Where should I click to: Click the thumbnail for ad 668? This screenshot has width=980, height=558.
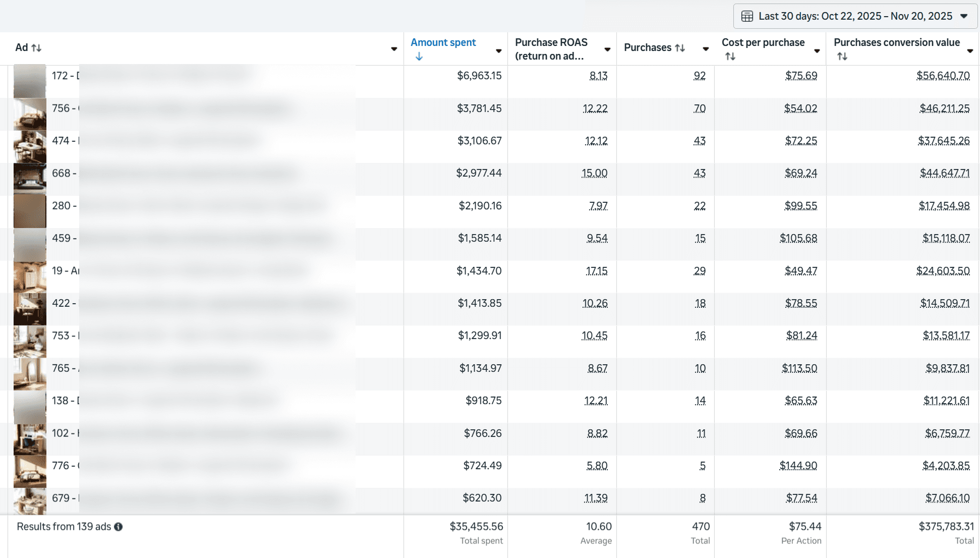click(x=29, y=178)
